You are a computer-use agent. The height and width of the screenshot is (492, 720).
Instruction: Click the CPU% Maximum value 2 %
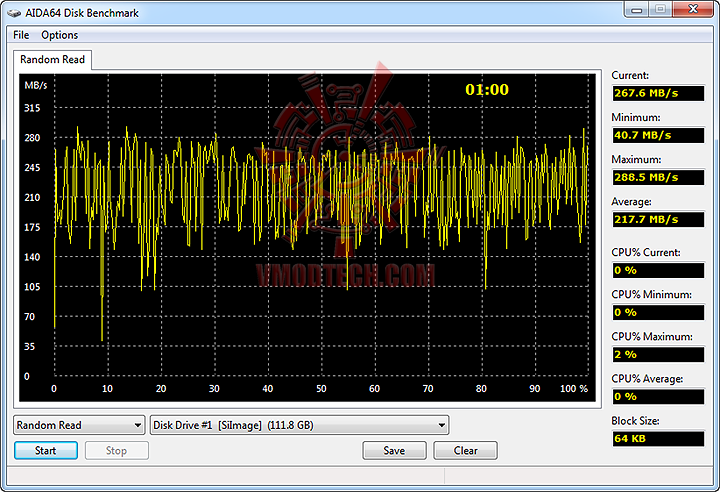658,355
